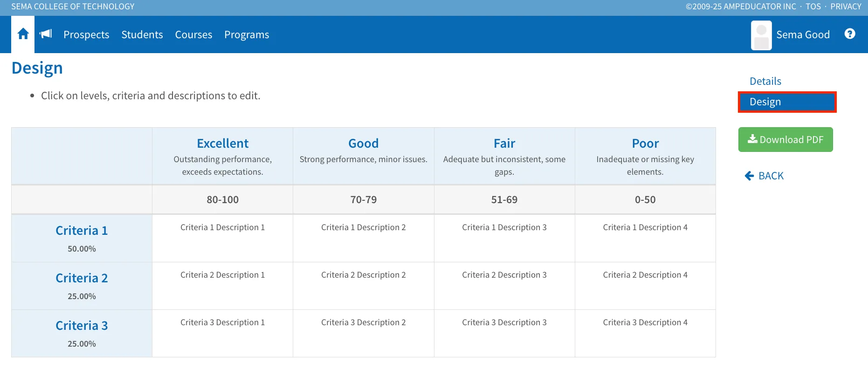Viewport: 868px width, 369px height.
Task: Edit the Poor level heading
Action: click(x=645, y=143)
